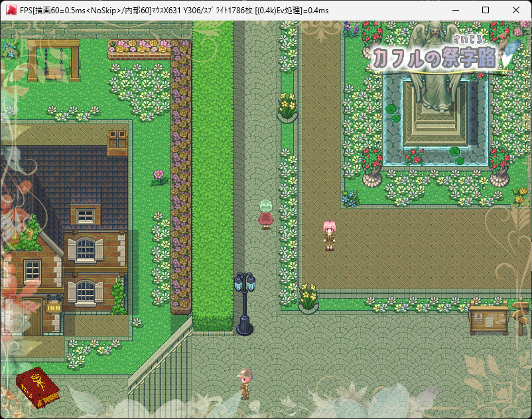The height and width of the screenshot is (419, 532).
Task: Click the inn's upper arched shuttered window
Action: (86, 249)
